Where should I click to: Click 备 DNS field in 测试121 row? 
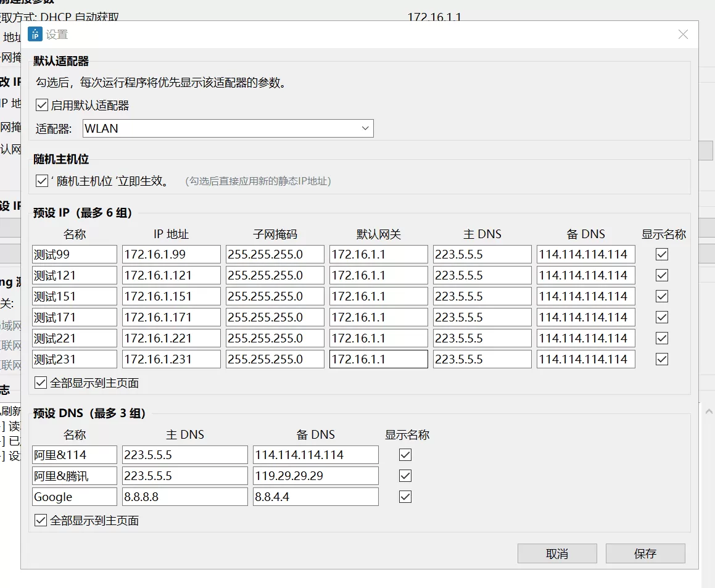[x=586, y=275]
